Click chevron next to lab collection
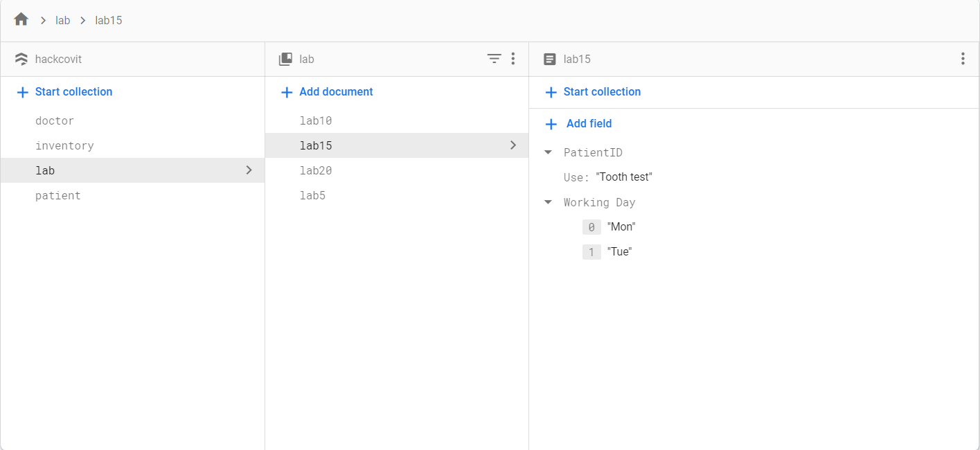980x450 pixels. (x=249, y=170)
